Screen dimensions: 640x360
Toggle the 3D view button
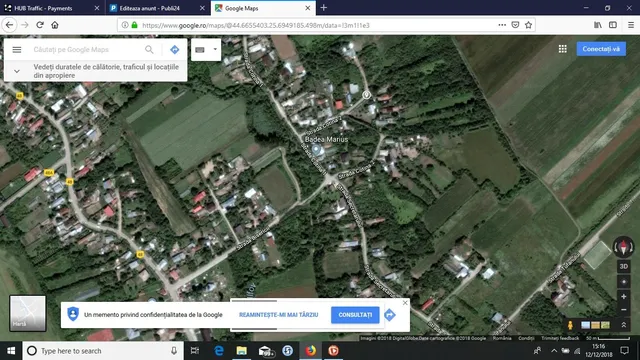(624, 267)
